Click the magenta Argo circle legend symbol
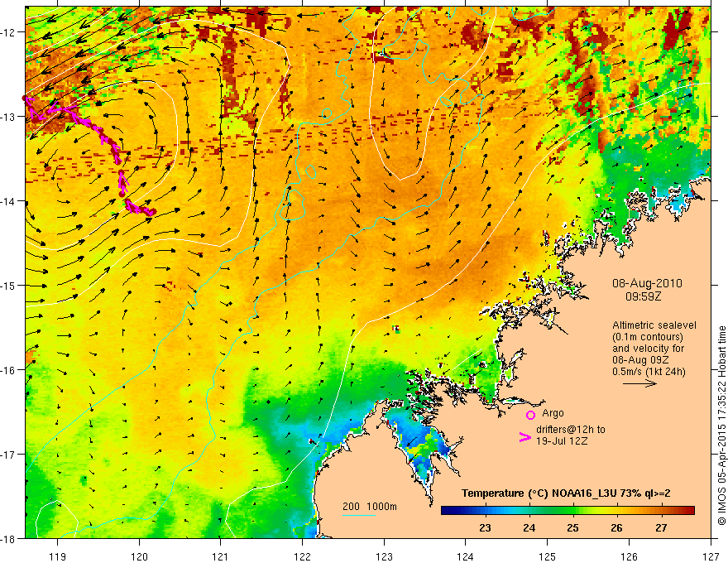This screenshot has width=728, height=563. [x=530, y=415]
